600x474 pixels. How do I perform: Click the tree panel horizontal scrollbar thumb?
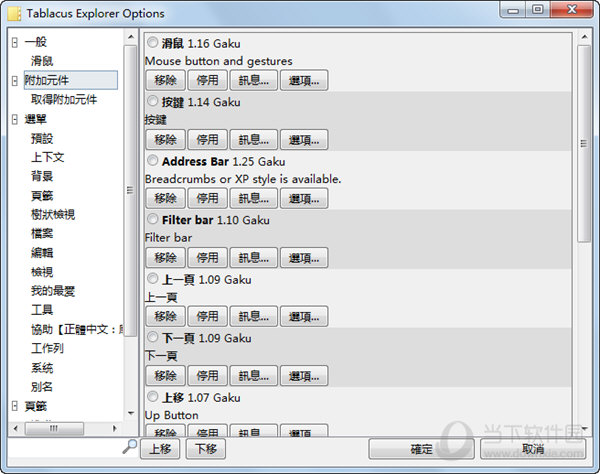[x=54, y=428]
